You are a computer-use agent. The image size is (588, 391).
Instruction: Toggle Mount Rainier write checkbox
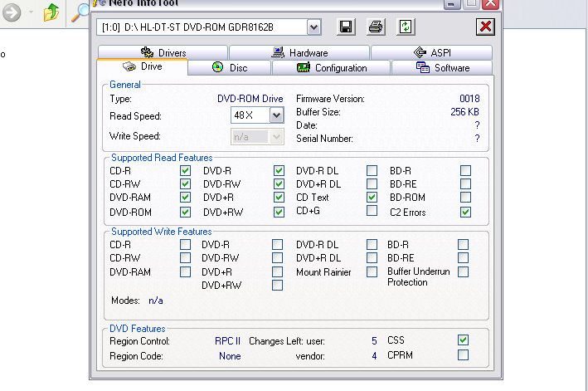[372, 271]
